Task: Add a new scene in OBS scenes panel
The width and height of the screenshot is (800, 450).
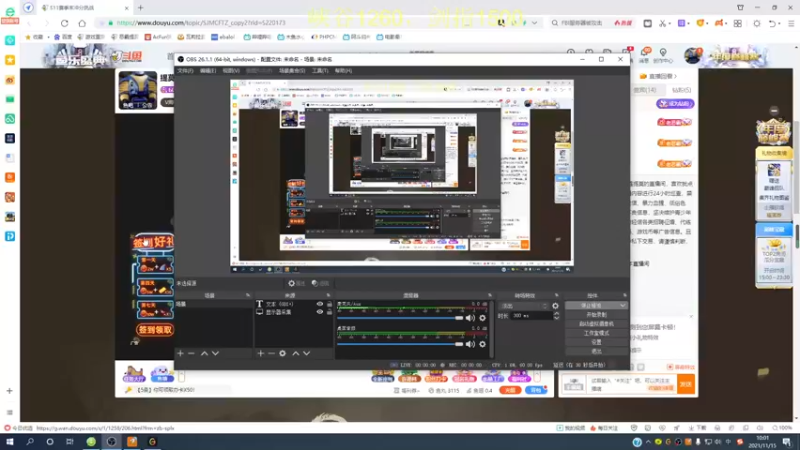Action: 180,353
